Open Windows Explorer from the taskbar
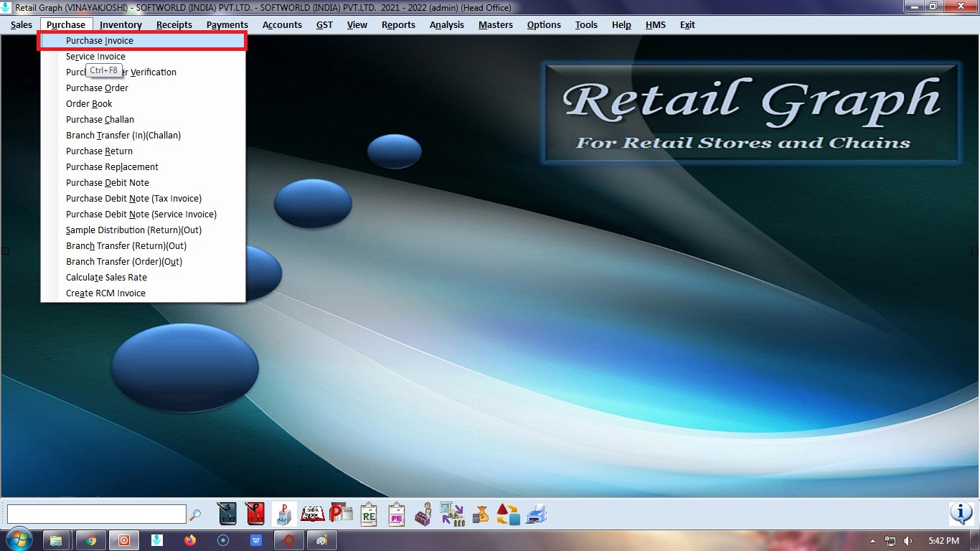Viewport: 980px width, 551px height. pos(57,540)
